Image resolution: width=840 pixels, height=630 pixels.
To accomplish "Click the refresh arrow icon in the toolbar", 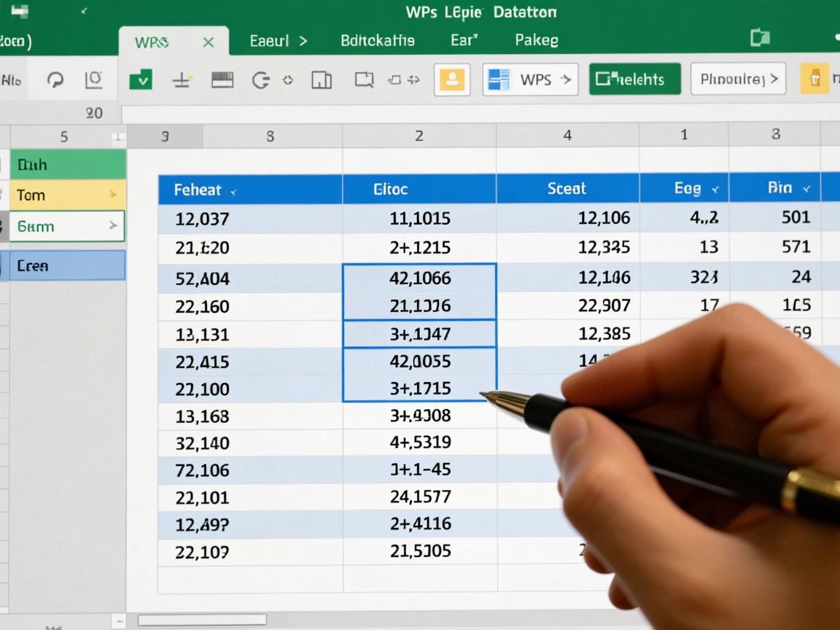I will (x=55, y=79).
